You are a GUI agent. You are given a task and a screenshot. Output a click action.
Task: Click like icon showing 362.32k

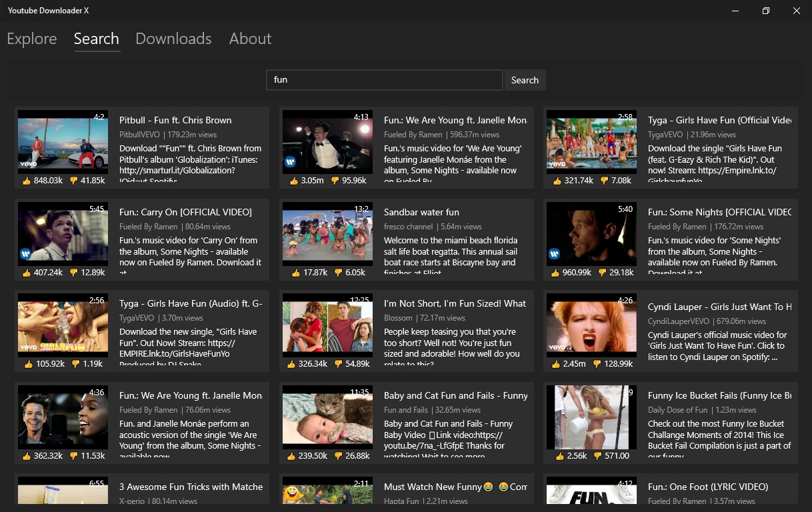tap(27, 456)
